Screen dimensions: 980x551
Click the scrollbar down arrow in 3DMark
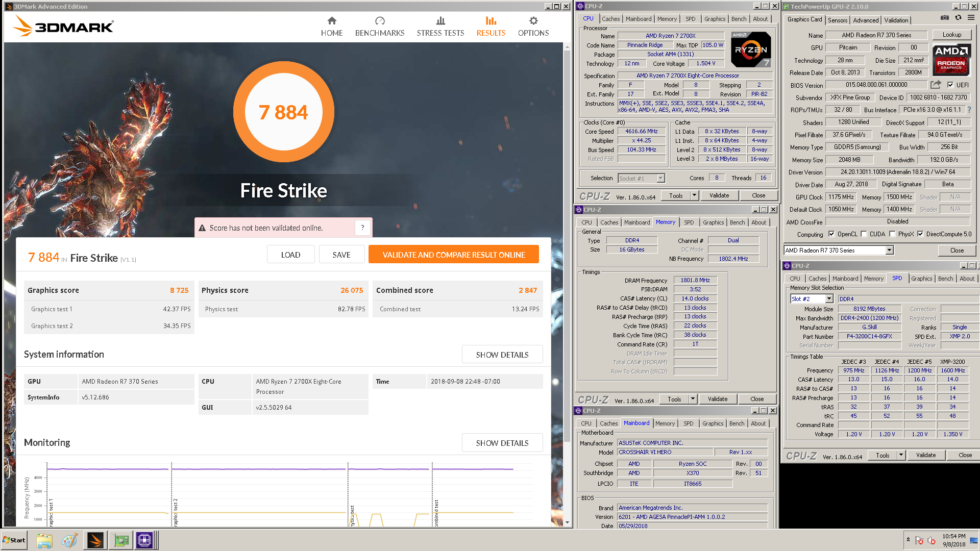coord(567,522)
